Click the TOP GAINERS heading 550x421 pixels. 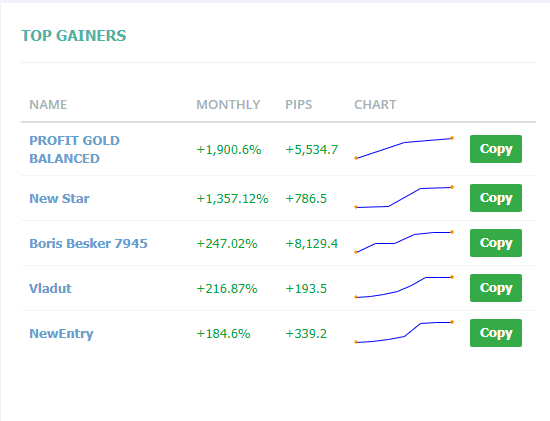tap(74, 36)
